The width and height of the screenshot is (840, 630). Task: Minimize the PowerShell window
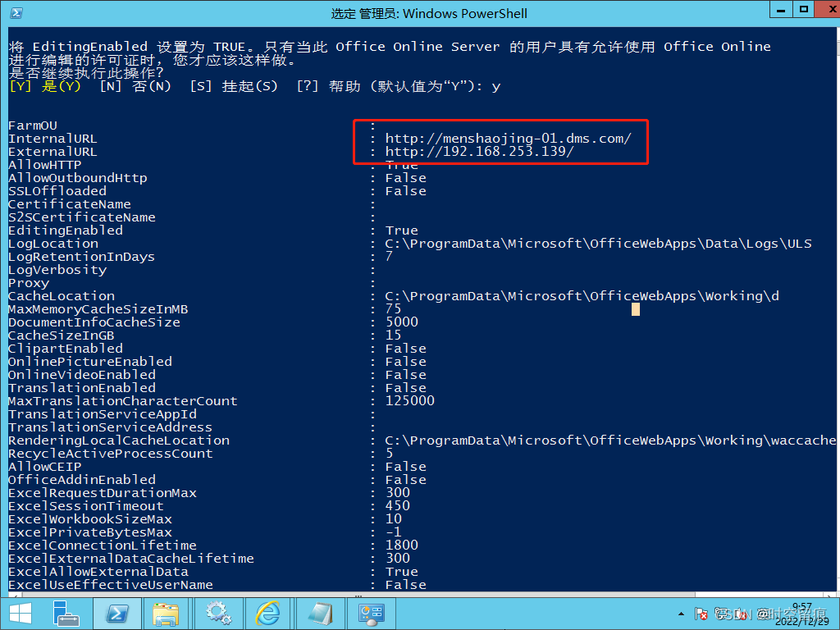click(x=779, y=10)
